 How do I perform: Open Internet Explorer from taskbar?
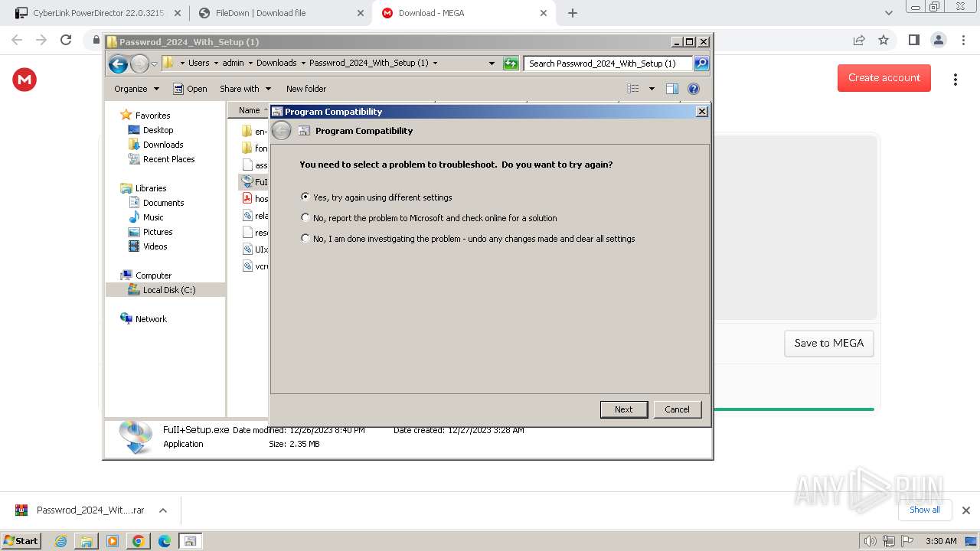pyautogui.click(x=60, y=541)
